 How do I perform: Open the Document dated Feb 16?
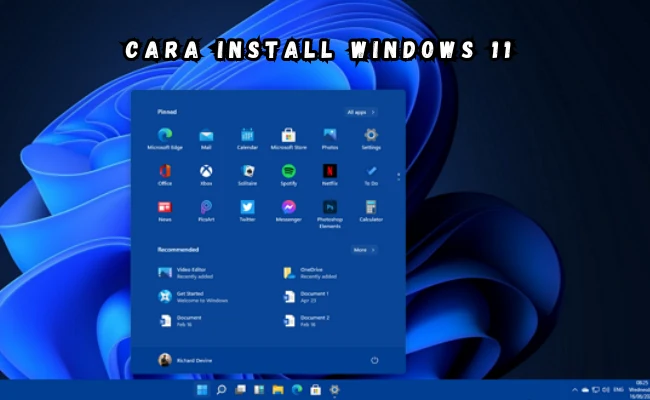(181, 321)
